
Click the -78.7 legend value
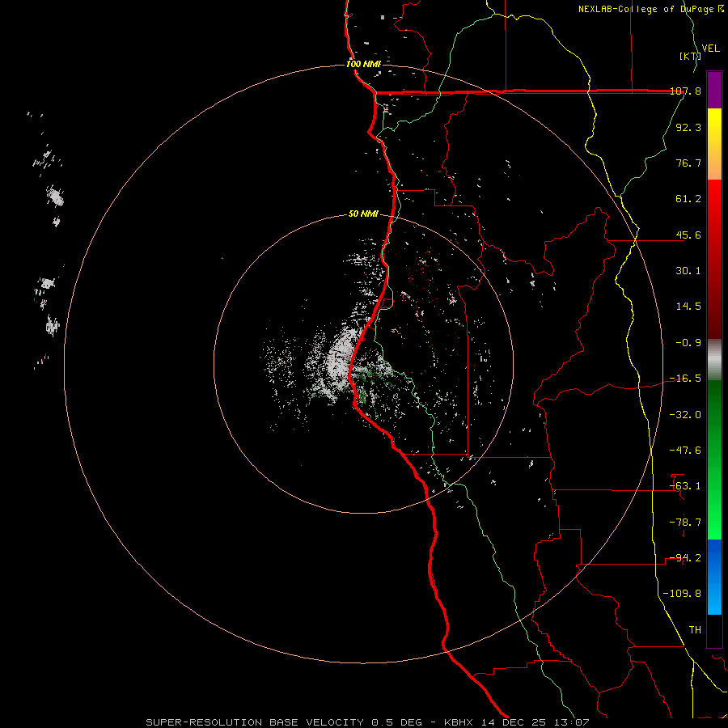click(685, 523)
